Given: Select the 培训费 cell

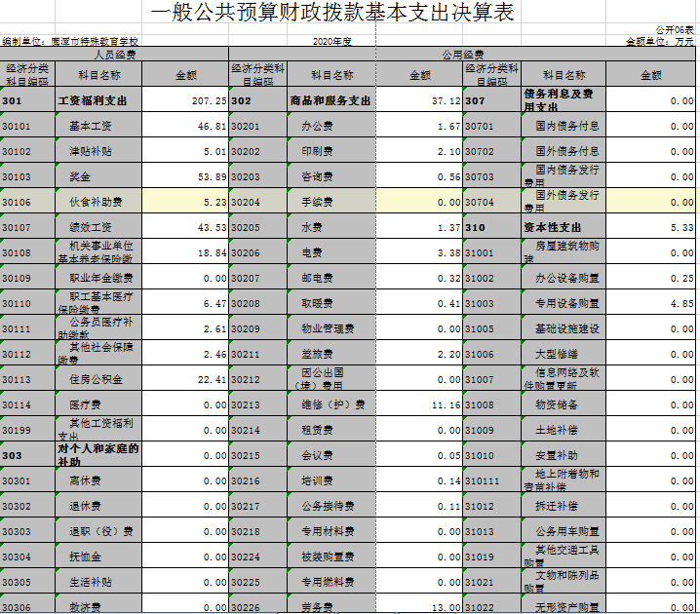Looking at the screenshot, I should click(x=331, y=480).
